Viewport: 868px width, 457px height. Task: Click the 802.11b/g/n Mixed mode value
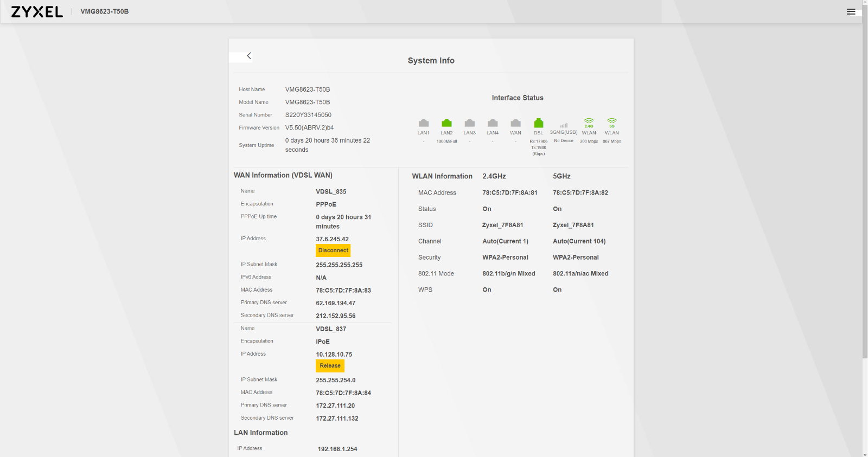[x=509, y=274]
